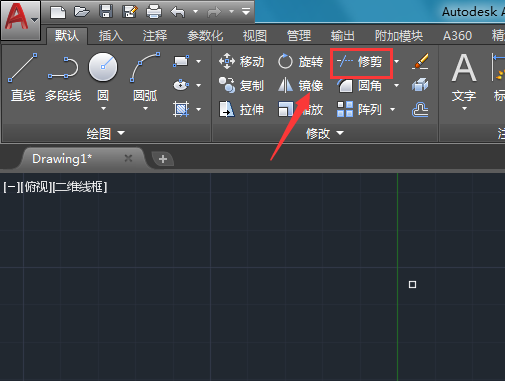
Task: Expand the ellipse tool dropdown arrow
Action: (x=199, y=85)
